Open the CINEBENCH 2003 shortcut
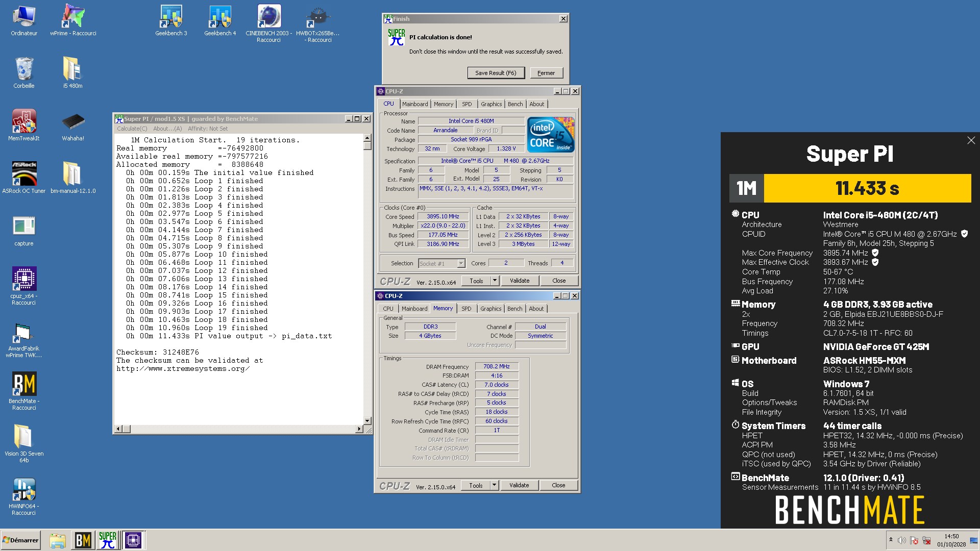Image resolution: width=980 pixels, height=551 pixels. point(269,23)
